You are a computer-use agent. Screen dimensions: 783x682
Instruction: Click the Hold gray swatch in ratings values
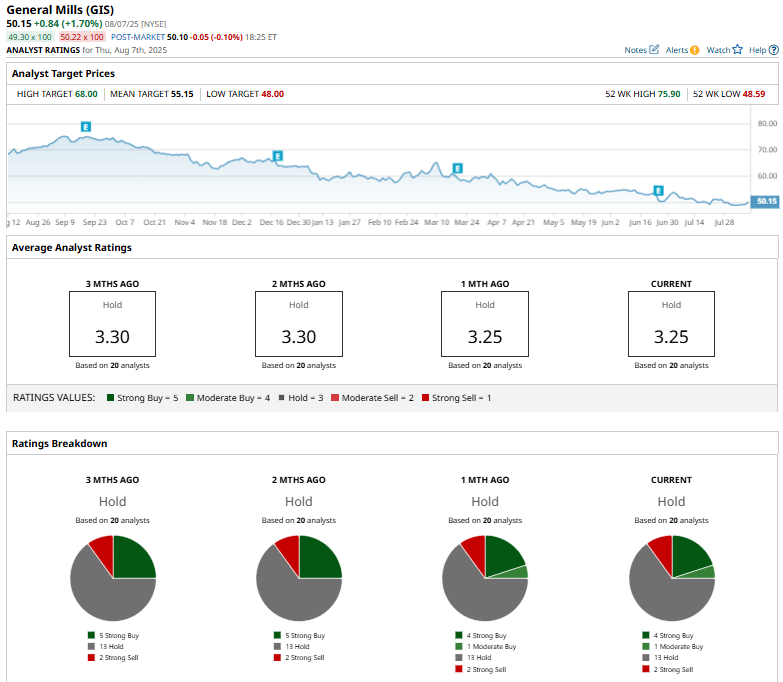coord(282,398)
